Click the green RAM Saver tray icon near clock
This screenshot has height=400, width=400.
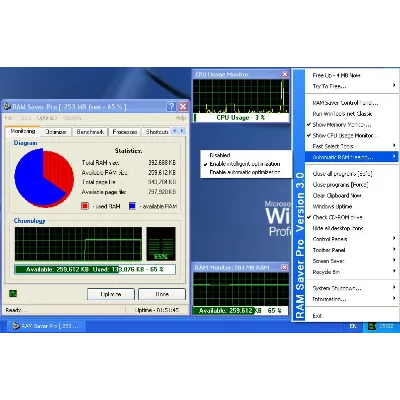coord(372,326)
